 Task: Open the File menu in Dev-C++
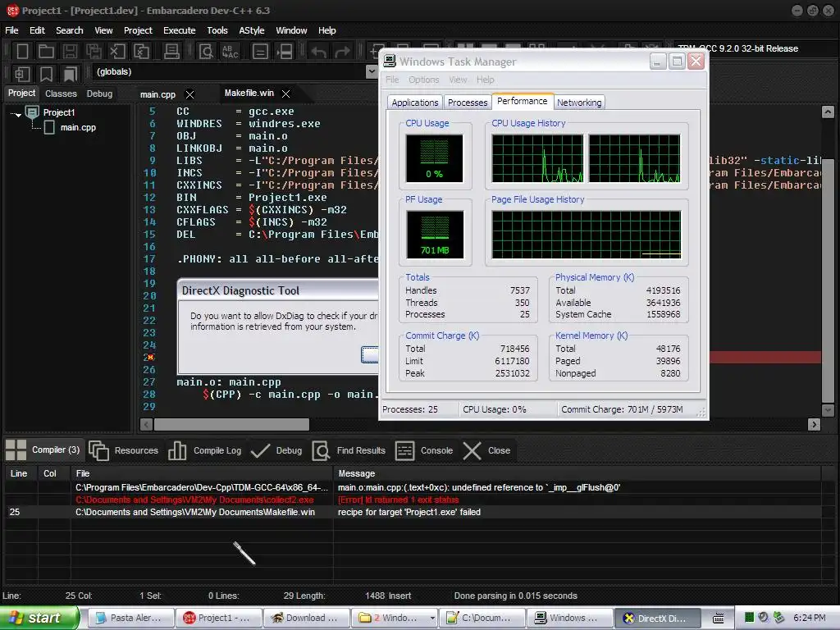tap(11, 30)
